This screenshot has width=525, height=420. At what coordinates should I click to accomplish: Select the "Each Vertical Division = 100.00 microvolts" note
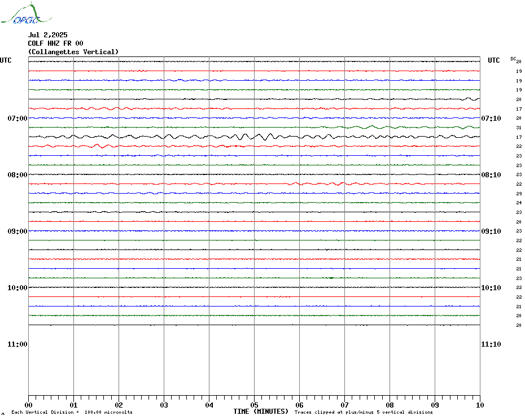pyautogui.click(x=72, y=412)
